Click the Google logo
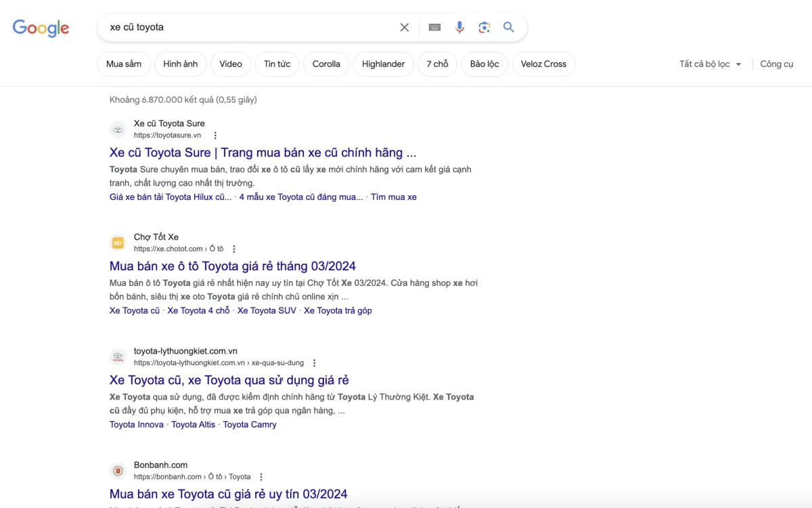Viewport: 812px width, 508px height. (41, 28)
